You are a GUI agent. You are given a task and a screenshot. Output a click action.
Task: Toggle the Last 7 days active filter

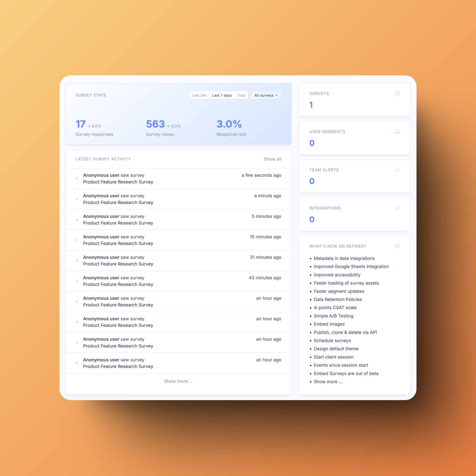222,95
